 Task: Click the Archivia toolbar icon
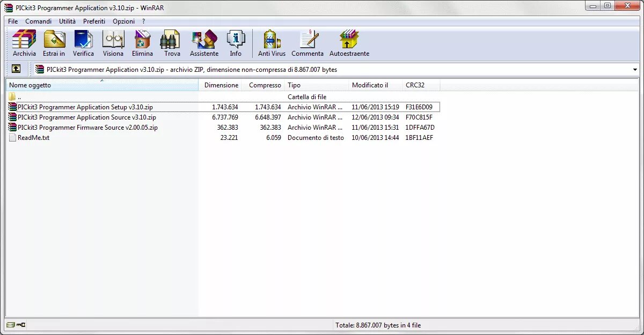(24, 43)
